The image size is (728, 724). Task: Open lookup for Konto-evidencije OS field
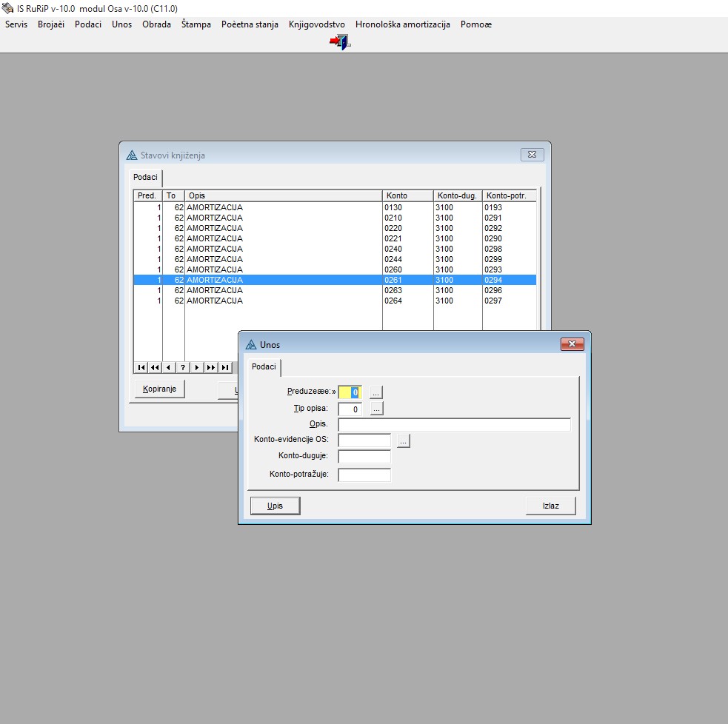[403, 441]
